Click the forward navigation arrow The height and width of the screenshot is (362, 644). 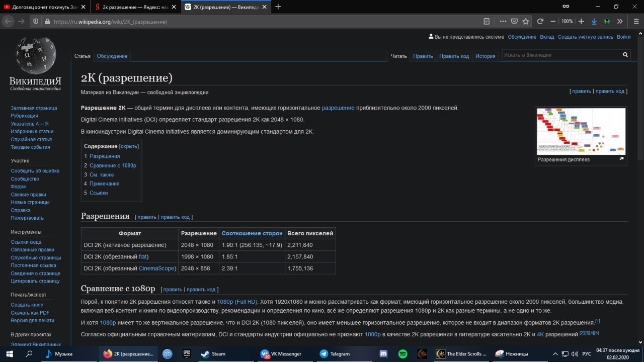coord(21,22)
